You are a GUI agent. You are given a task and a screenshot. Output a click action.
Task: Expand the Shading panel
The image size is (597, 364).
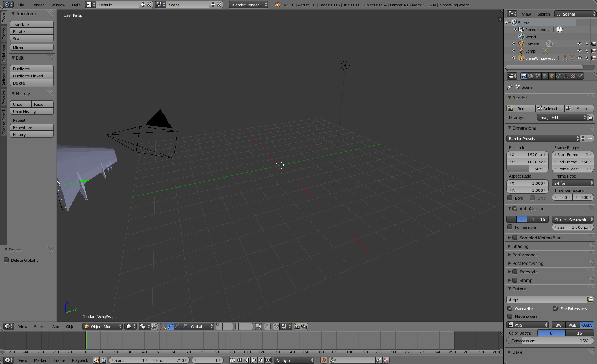[x=520, y=246]
